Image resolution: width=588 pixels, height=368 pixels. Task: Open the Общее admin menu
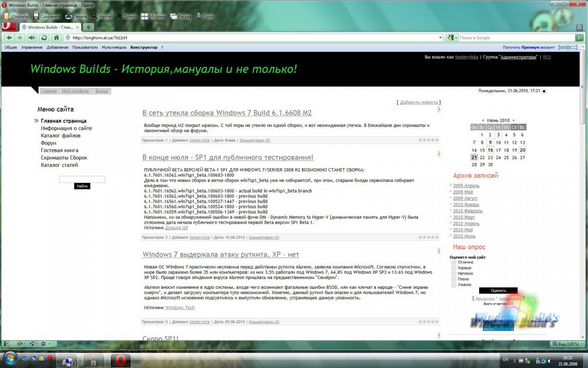pyautogui.click(x=11, y=47)
